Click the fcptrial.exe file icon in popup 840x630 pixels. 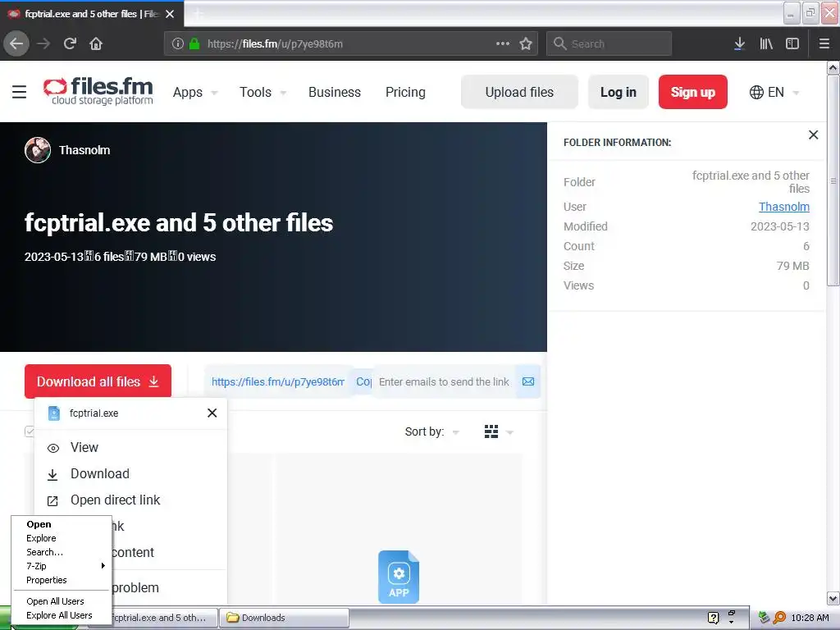point(54,413)
